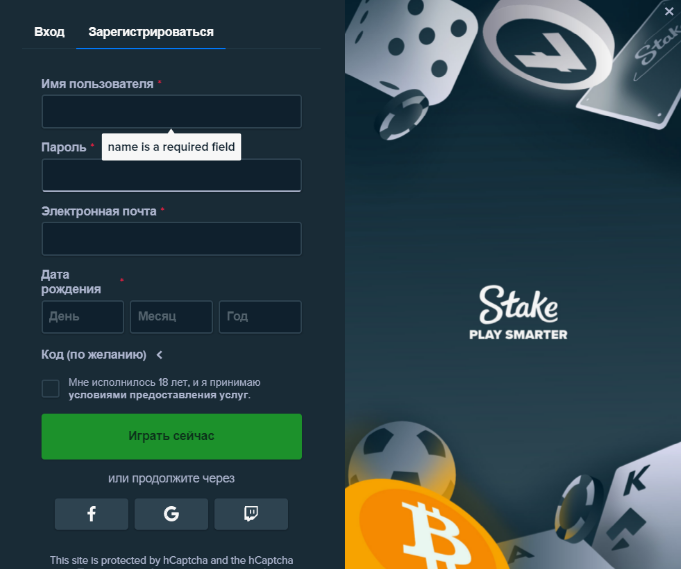The width and height of the screenshot is (681, 569).
Task: Continue with Twitch icon button
Action: pyautogui.click(x=251, y=514)
